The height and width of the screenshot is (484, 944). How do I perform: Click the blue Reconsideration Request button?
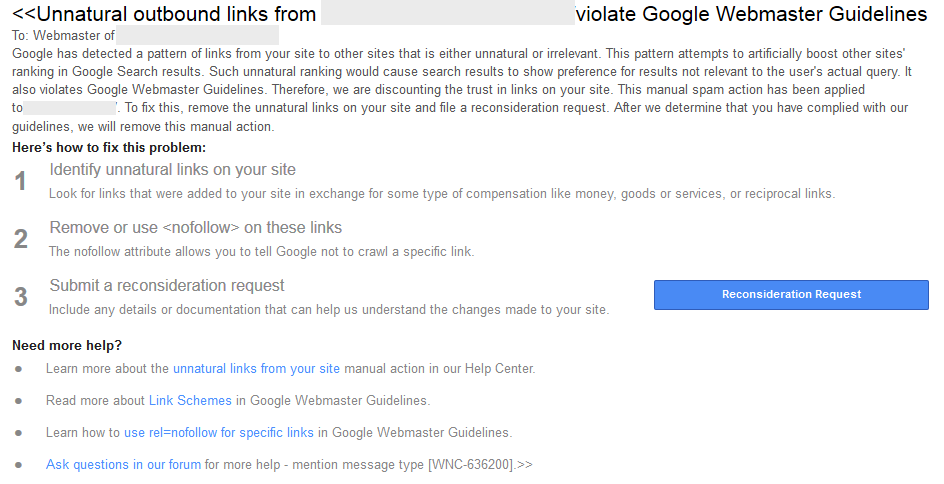[x=791, y=295]
